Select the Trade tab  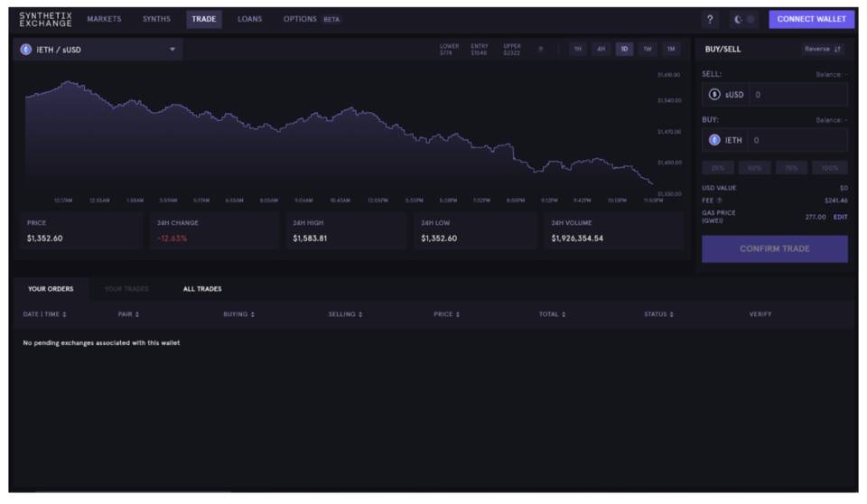point(204,19)
